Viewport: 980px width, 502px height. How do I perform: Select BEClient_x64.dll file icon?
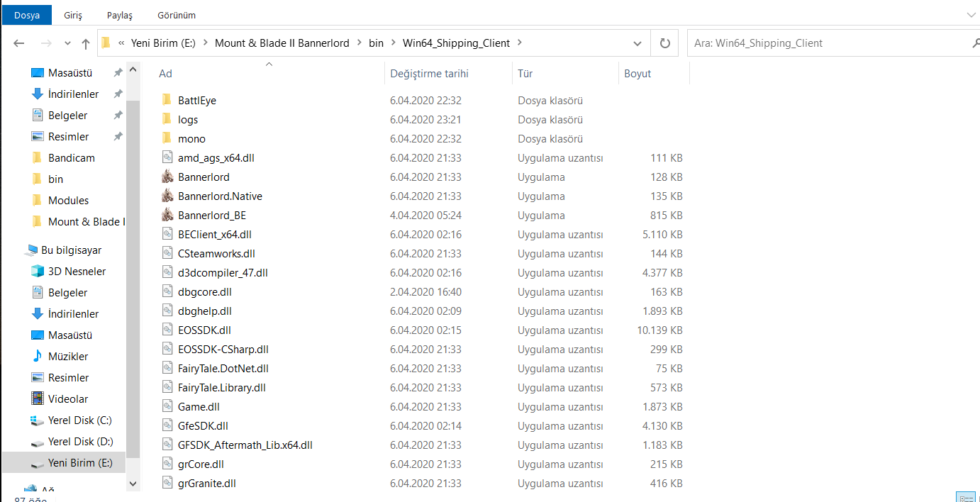(167, 235)
